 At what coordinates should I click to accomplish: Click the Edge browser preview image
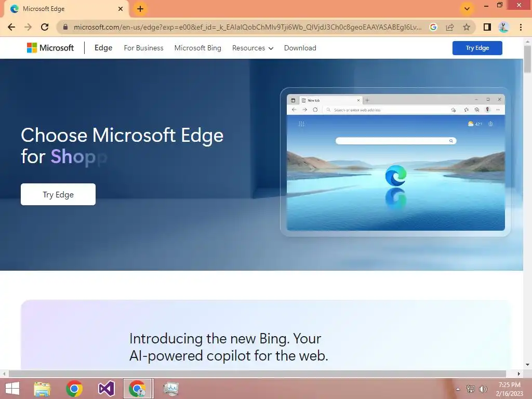coord(395,162)
